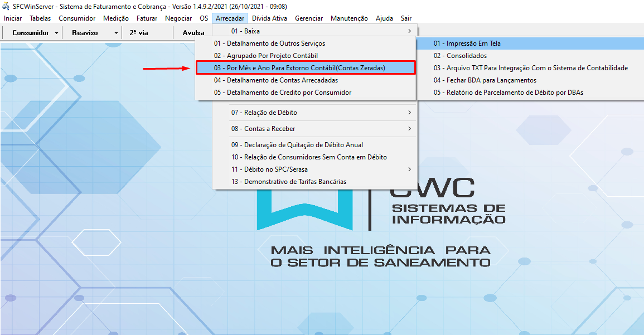
Task: Open 13 - Demonstrativo de Tarifas Bancárias
Action: coord(289,182)
